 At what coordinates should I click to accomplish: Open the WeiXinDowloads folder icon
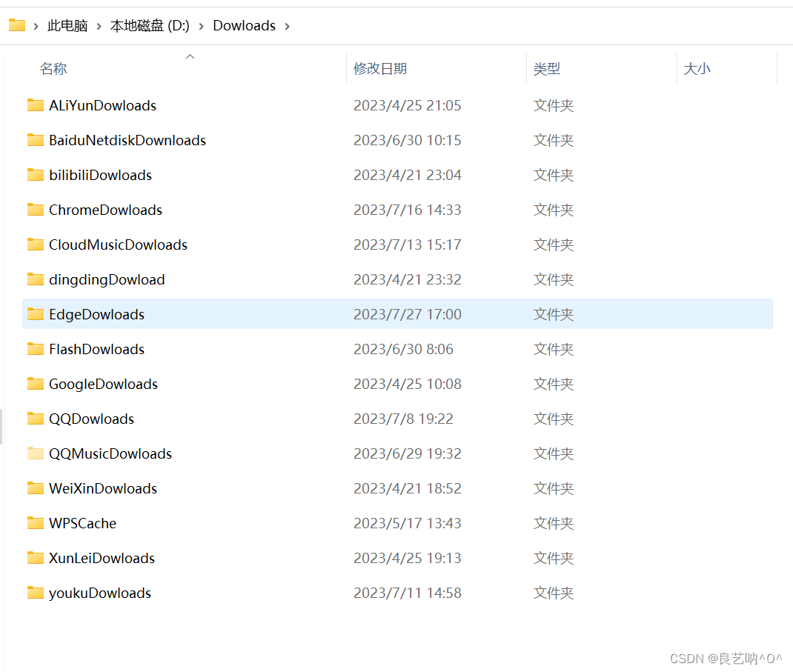click(36, 488)
